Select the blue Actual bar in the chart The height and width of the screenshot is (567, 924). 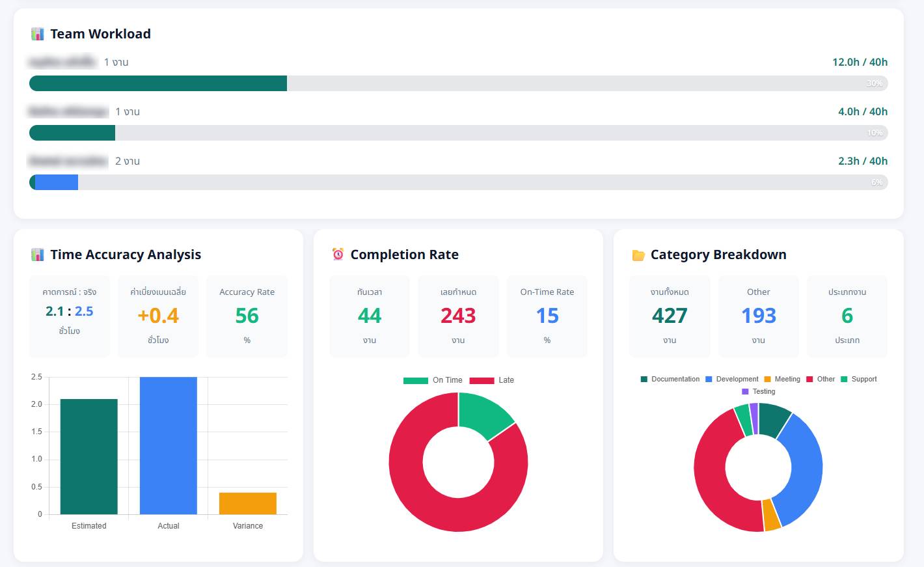tap(169, 445)
